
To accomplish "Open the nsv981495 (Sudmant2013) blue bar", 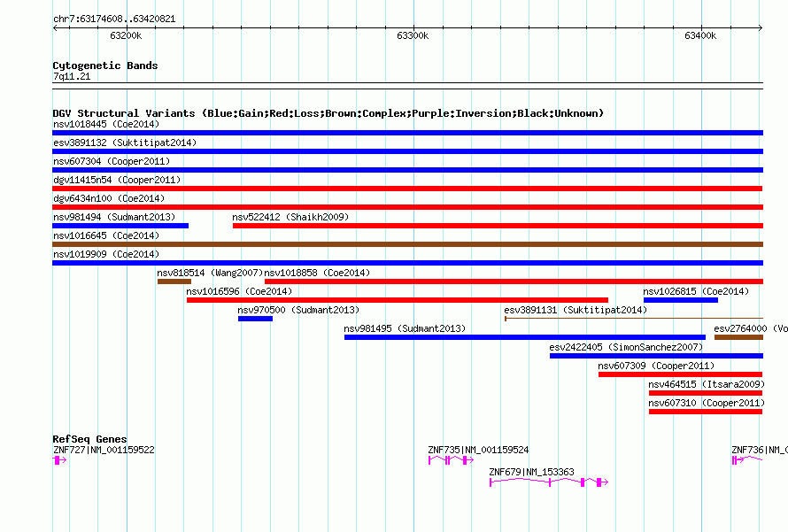I will point(525,337).
